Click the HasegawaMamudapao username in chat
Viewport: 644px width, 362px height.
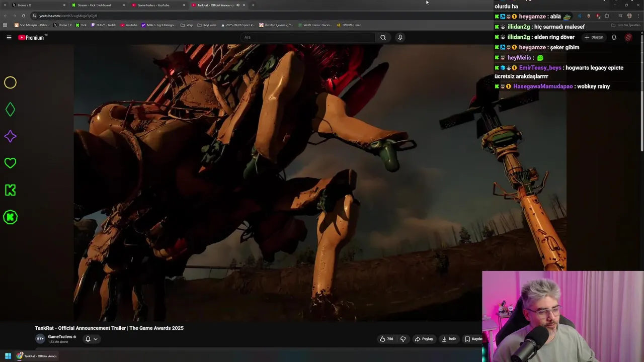coord(543,86)
